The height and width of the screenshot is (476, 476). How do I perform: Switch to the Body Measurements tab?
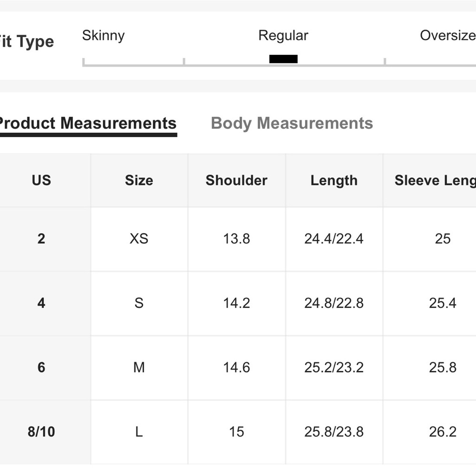pyautogui.click(x=292, y=123)
